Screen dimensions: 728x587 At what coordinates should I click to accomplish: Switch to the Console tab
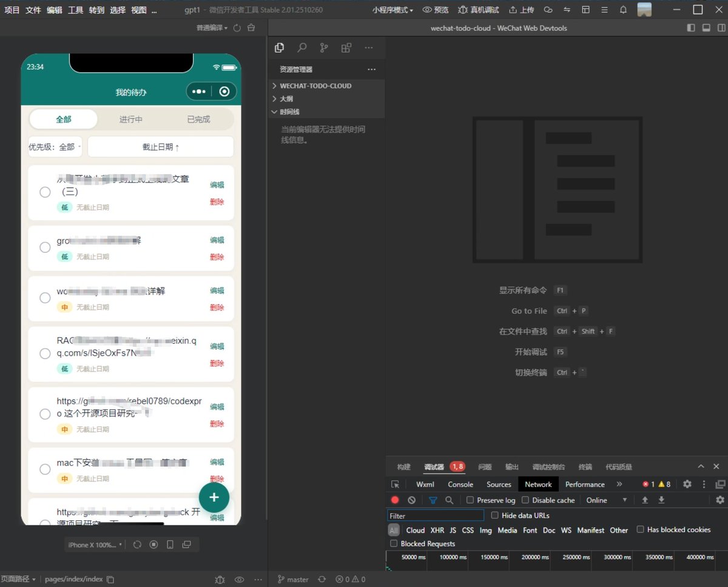pyautogui.click(x=460, y=484)
